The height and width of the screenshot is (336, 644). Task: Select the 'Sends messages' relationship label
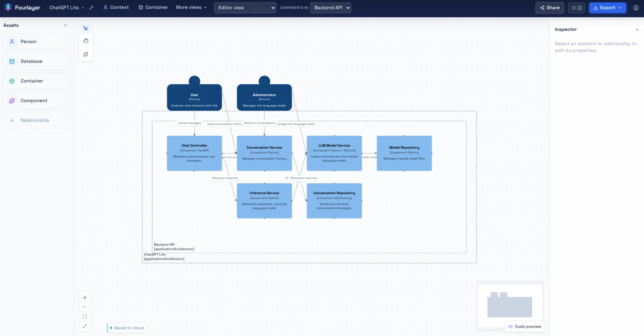[190, 123]
